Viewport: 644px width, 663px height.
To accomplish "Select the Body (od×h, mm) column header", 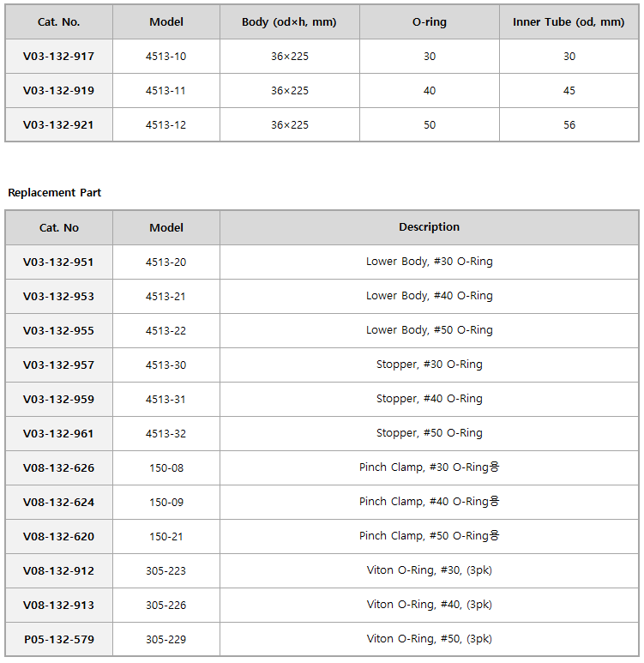I will tap(289, 22).
